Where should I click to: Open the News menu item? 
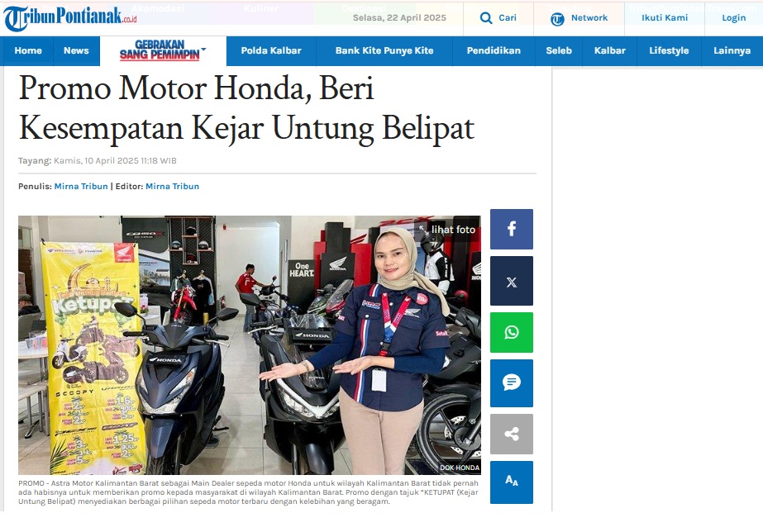(76, 50)
